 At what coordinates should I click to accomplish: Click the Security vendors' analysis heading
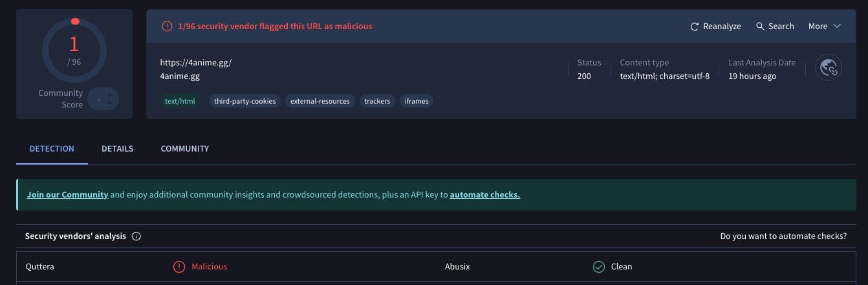tap(76, 236)
